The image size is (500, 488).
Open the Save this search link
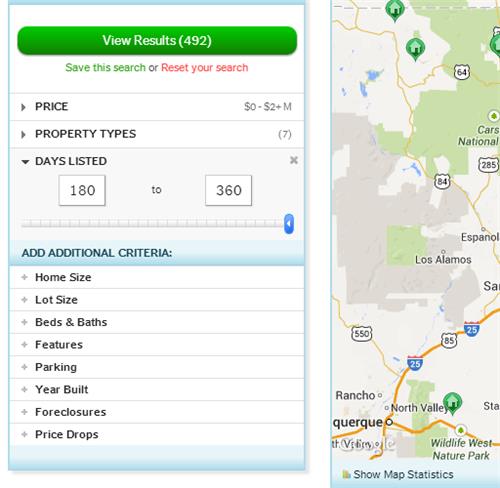pyautogui.click(x=105, y=68)
